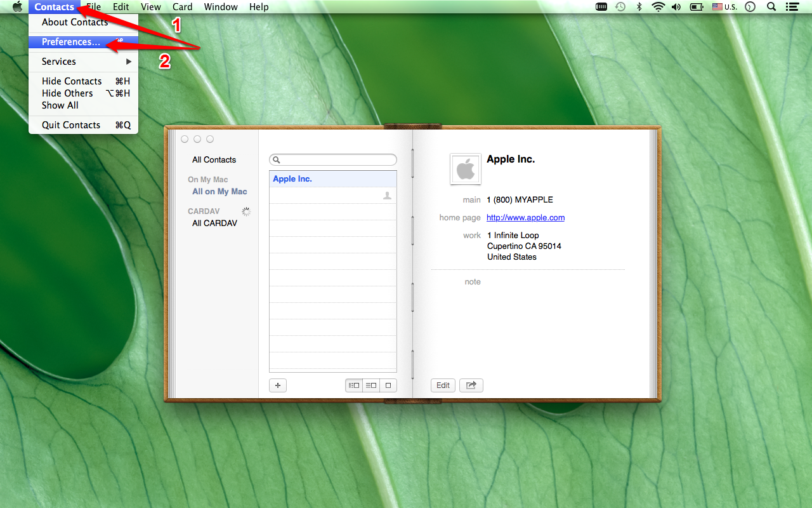
Task: Open the Time Machine menu bar icon
Action: coord(620,7)
